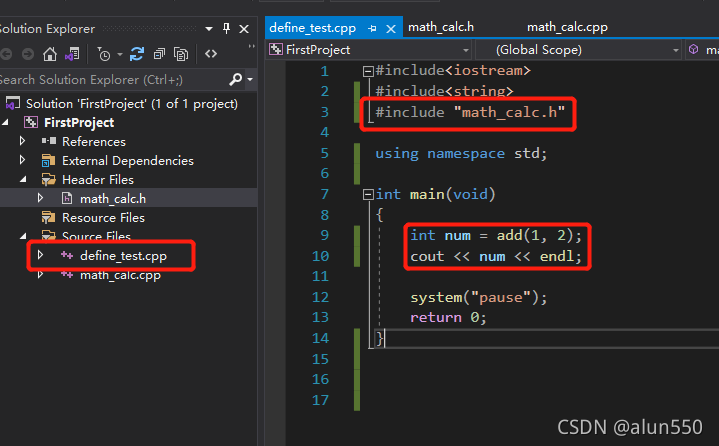Switch to the math_calc.cpp editor tab
The height and width of the screenshot is (446, 719).
coord(567,27)
